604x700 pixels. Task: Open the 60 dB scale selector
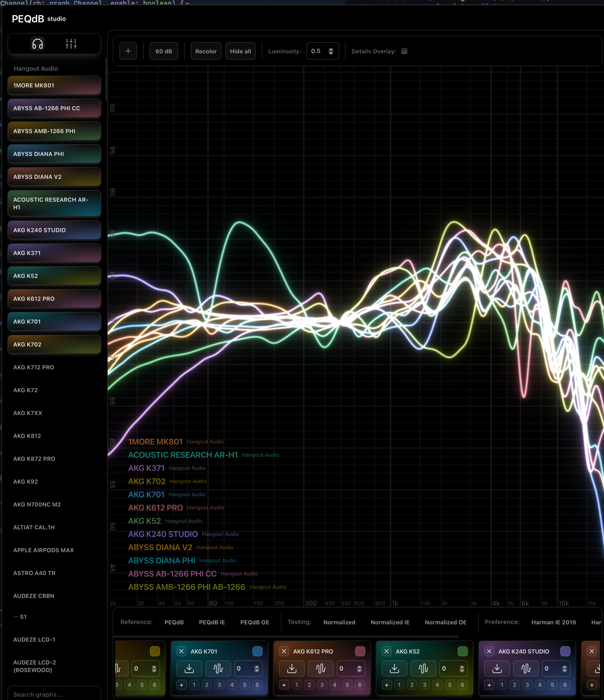[x=164, y=51]
